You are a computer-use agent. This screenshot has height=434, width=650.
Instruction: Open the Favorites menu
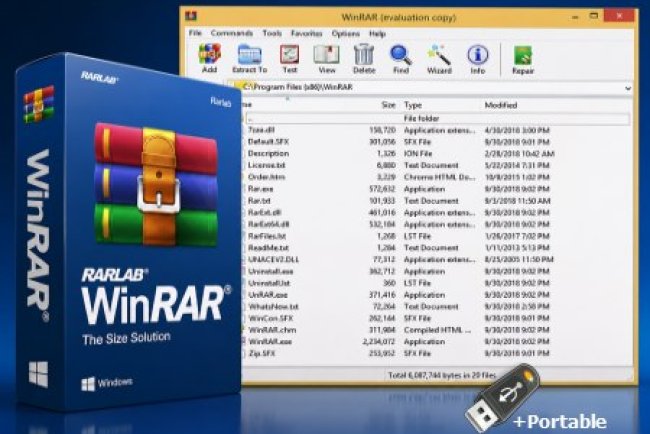[x=306, y=33]
